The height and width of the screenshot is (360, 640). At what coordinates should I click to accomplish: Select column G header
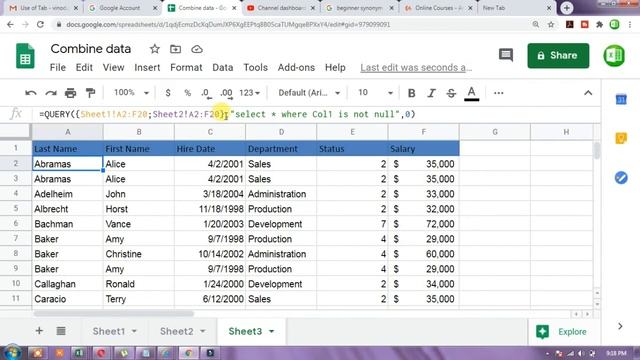[x=495, y=132]
